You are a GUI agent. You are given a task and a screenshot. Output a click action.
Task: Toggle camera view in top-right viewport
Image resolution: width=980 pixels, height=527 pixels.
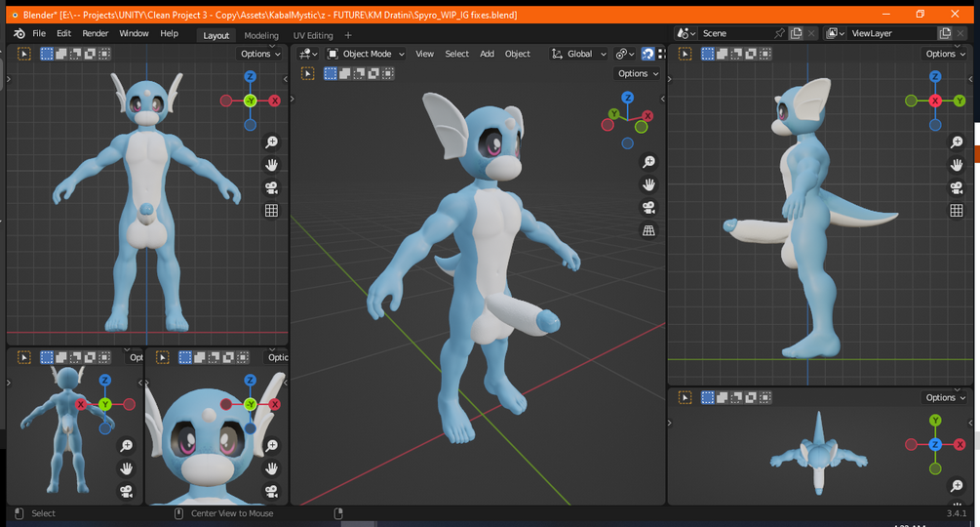click(957, 188)
